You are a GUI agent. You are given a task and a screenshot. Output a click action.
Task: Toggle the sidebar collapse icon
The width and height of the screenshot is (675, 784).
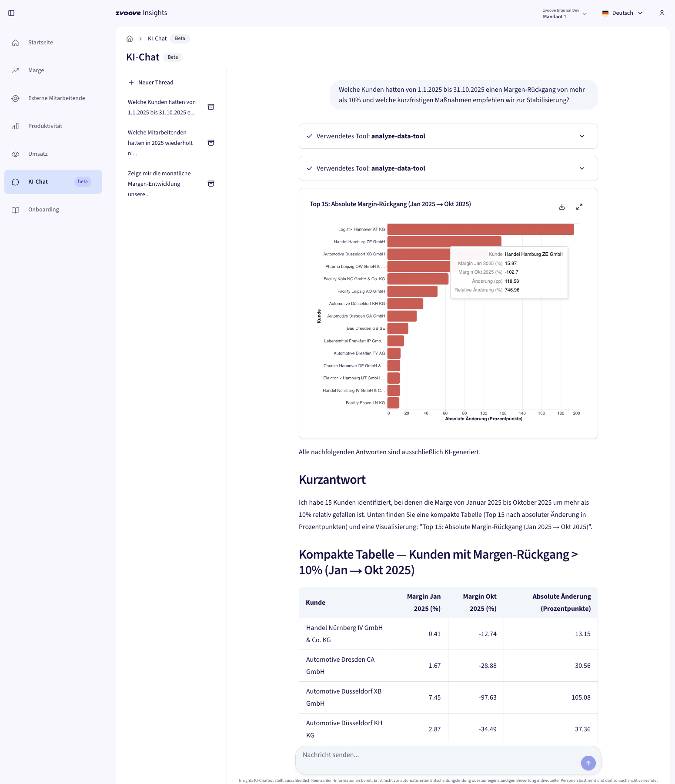(12, 13)
